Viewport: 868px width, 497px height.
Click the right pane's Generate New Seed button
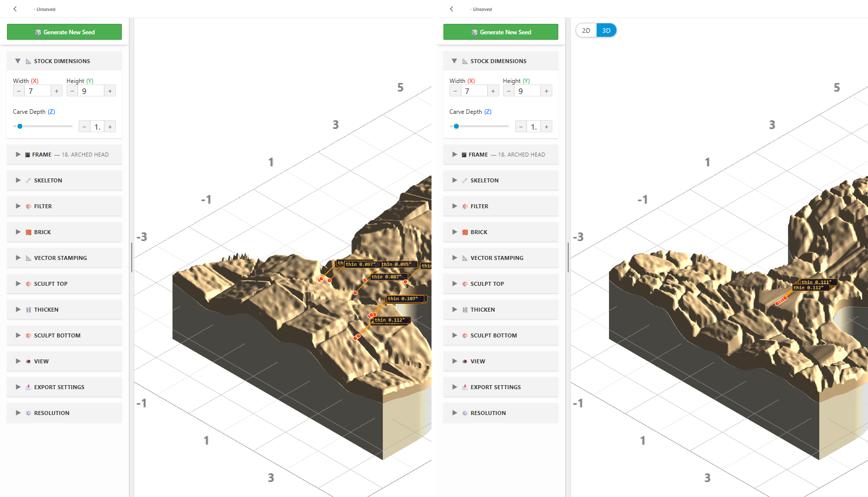501,32
